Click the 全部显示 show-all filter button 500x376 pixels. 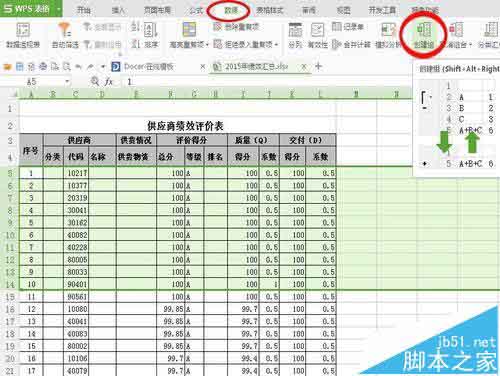[x=102, y=27]
